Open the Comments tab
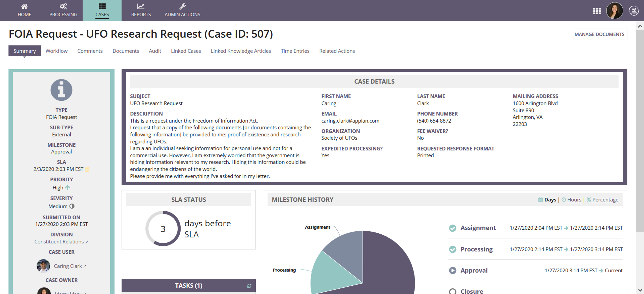This screenshot has width=644, height=294. pyautogui.click(x=90, y=51)
